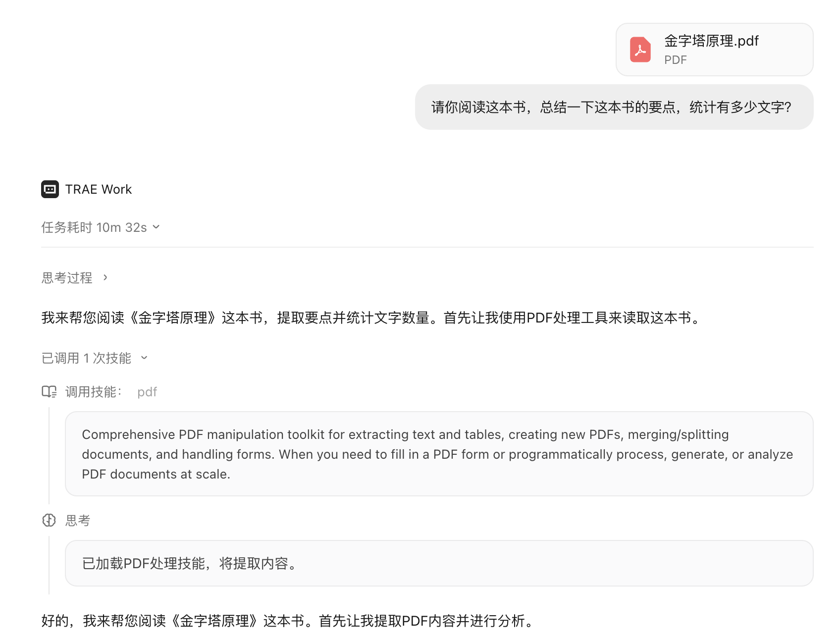Expand the 思考过程 section arrow
The width and height of the screenshot is (840, 642).
click(105, 277)
